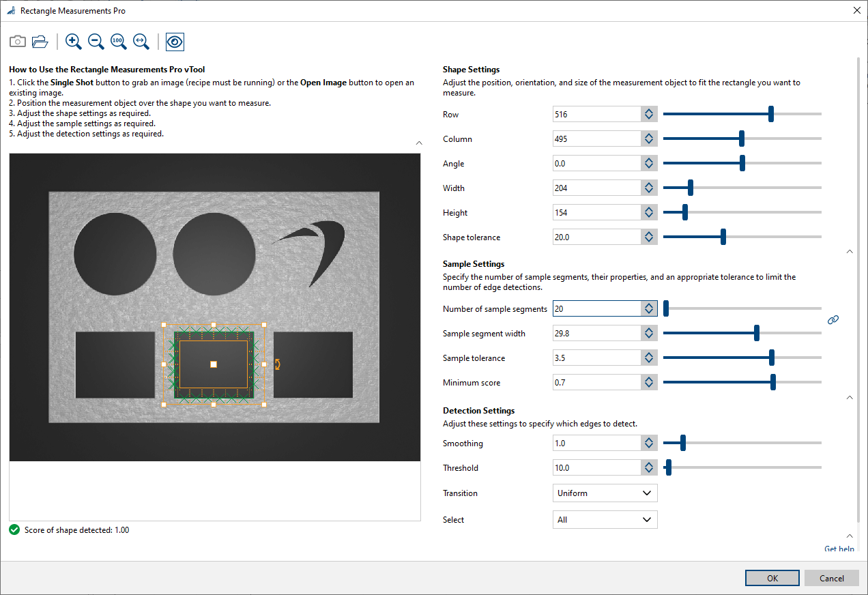Click the rotation handle on measurement rectangle
Viewport: 868px width, 595px height.
[278, 364]
